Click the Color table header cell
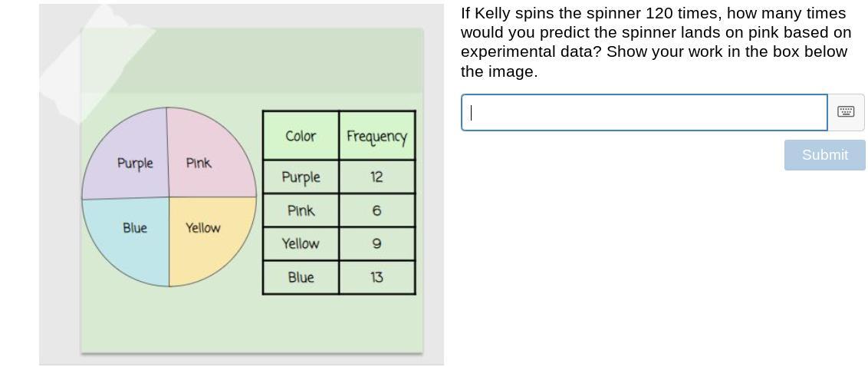This screenshot has height=367, width=868. click(301, 136)
